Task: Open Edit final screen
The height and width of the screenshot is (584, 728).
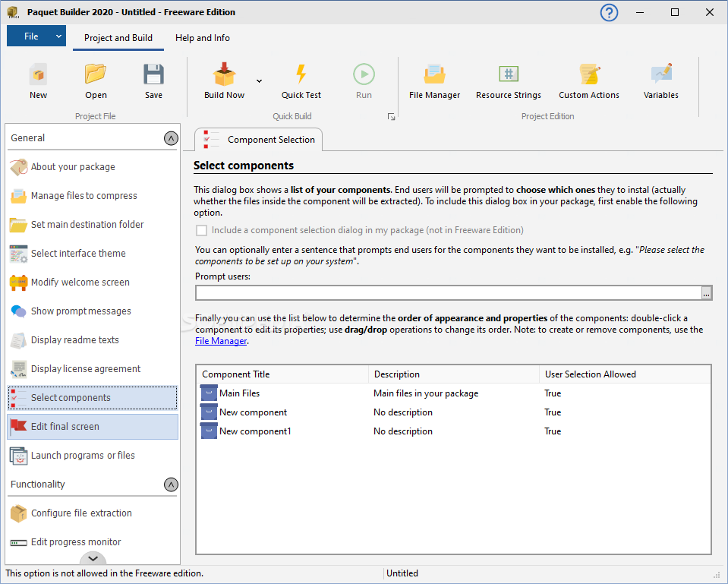Action: click(93, 427)
